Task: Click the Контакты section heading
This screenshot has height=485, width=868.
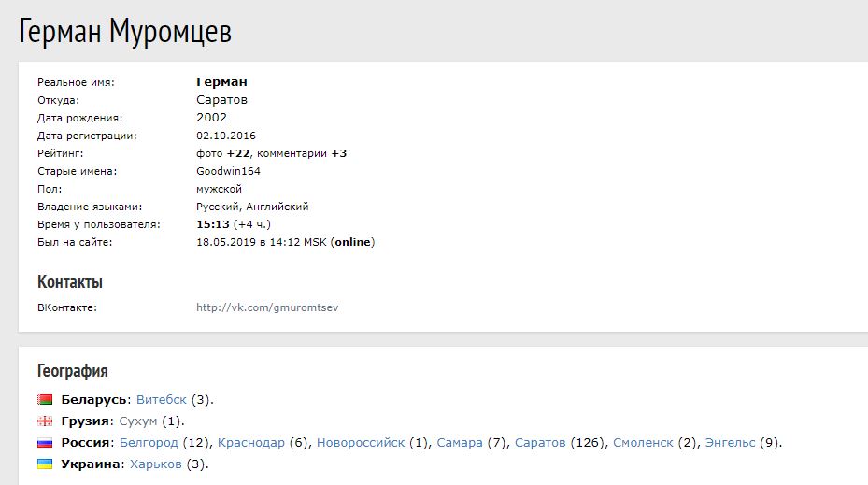Action: [70, 282]
